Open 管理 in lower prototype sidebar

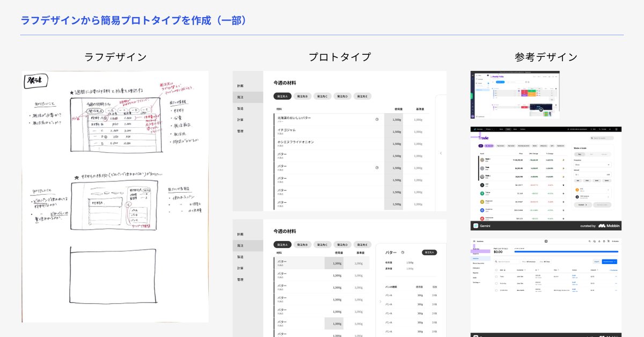point(240,280)
